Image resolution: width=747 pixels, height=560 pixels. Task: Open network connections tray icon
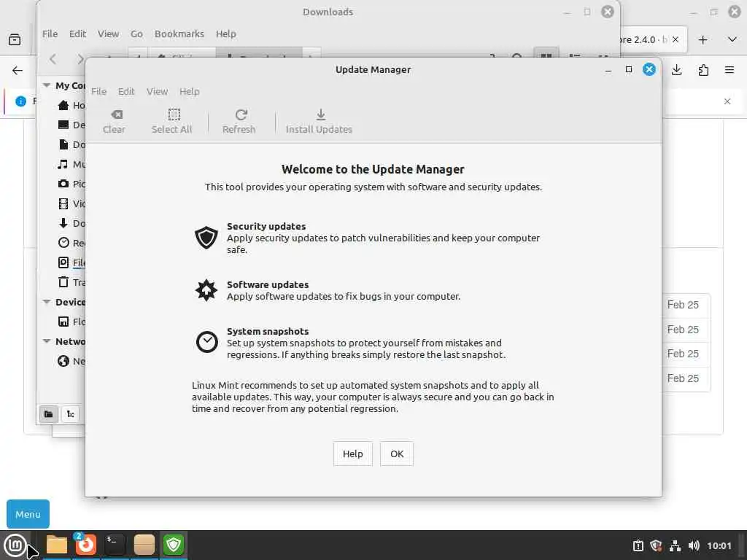(x=675, y=545)
